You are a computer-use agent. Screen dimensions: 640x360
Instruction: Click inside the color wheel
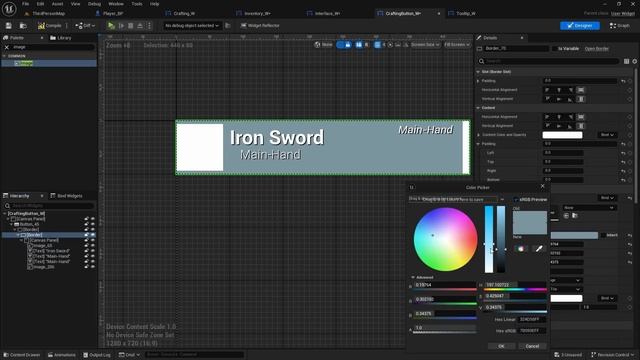tap(445, 239)
